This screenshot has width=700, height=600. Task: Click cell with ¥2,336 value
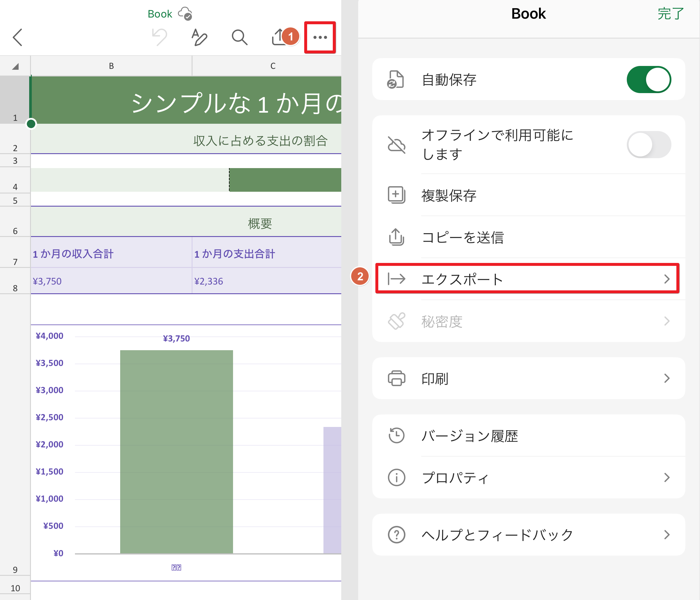(x=267, y=281)
